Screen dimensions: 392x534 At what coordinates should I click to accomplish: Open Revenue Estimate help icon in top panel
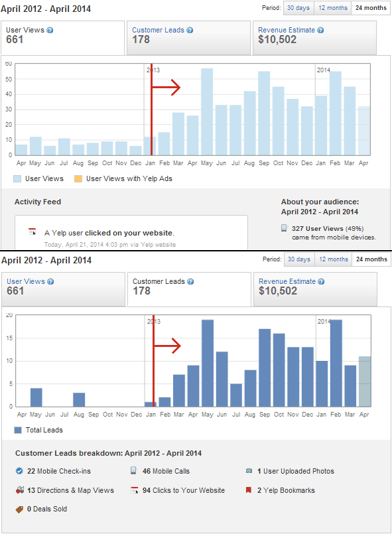coord(320,30)
